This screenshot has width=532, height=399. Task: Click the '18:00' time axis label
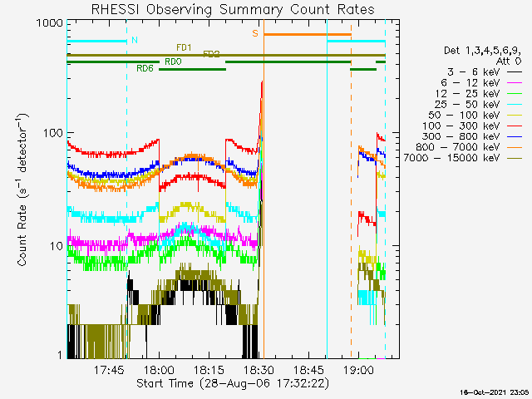pyautogui.click(x=159, y=370)
